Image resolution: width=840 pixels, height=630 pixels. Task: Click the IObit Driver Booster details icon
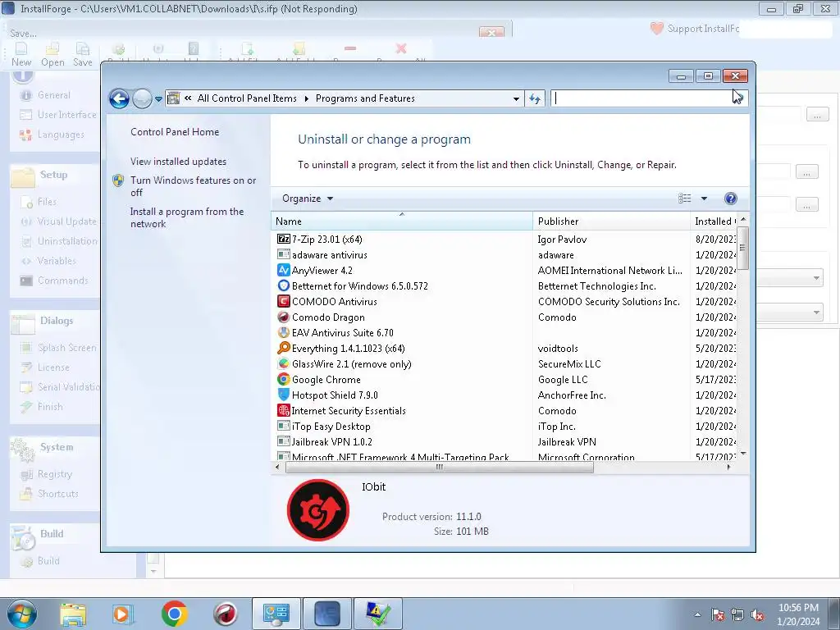click(318, 510)
